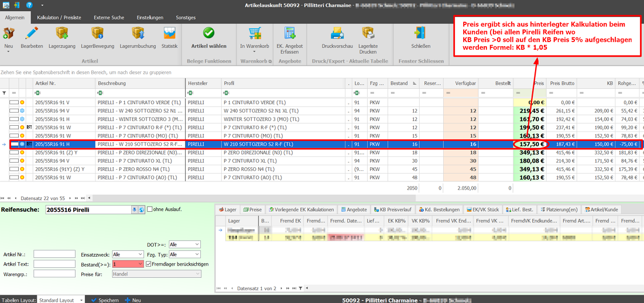Open the Bestand(>=) dropdown

click(x=141, y=264)
